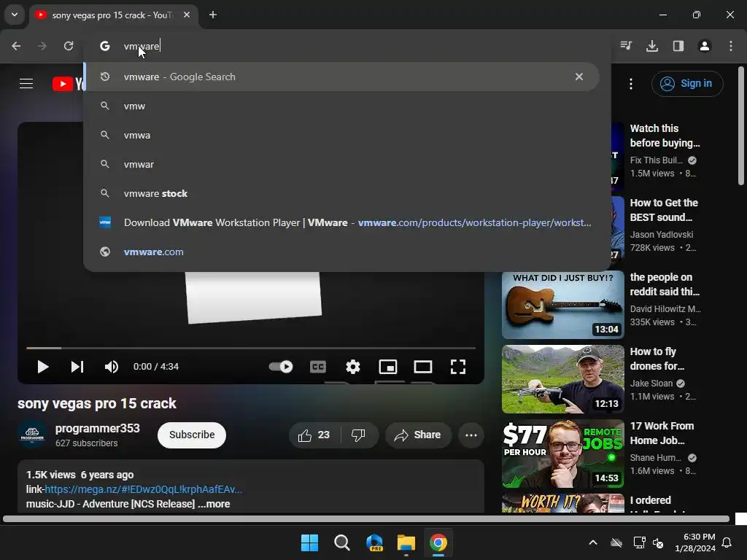The height and width of the screenshot is (560, 747).
Task: Go to YouTube home via logo
Action: pyautogui.click(x=68, y=84)
